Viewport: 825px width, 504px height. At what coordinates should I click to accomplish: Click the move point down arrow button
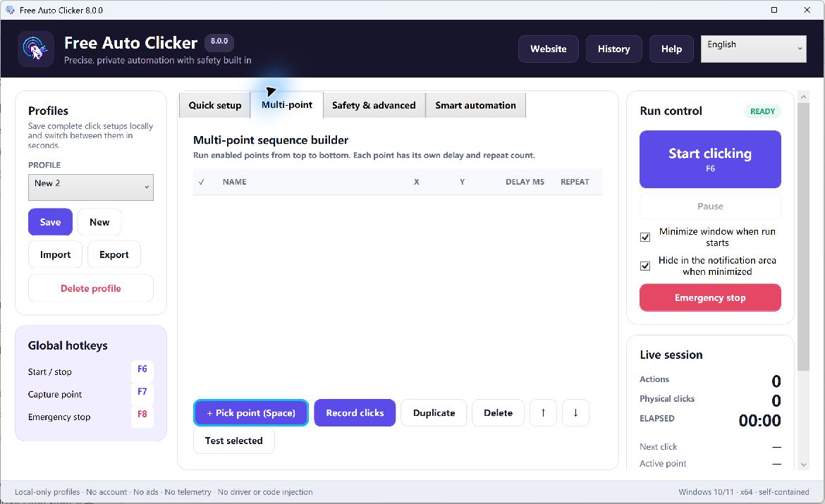tap(575, 413)
